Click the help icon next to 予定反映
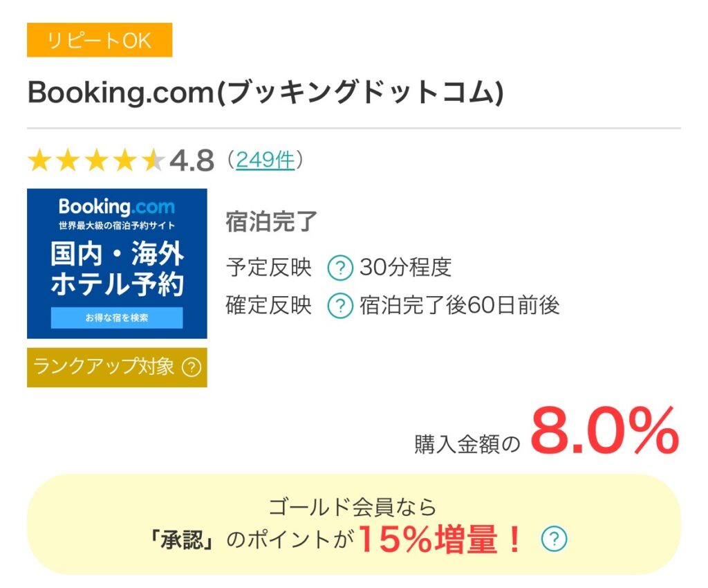Screen dimensions: 708x588 [339, 268]
